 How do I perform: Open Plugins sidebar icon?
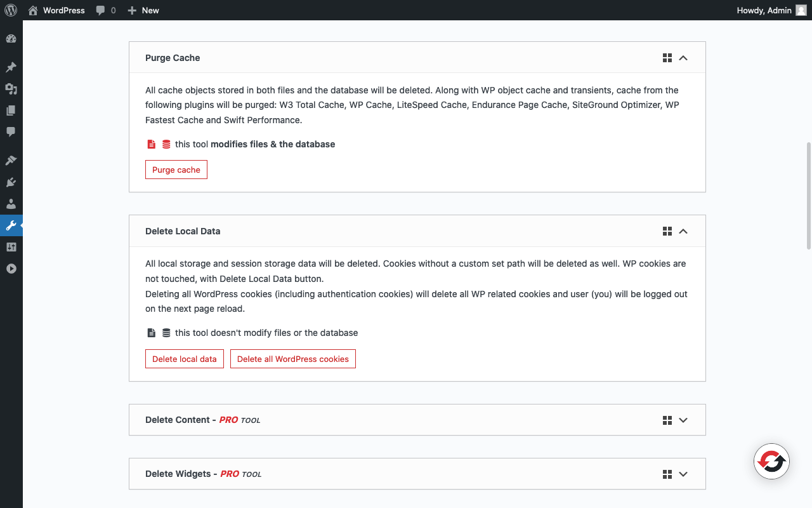pyautogui.click(x=11, y=182)
